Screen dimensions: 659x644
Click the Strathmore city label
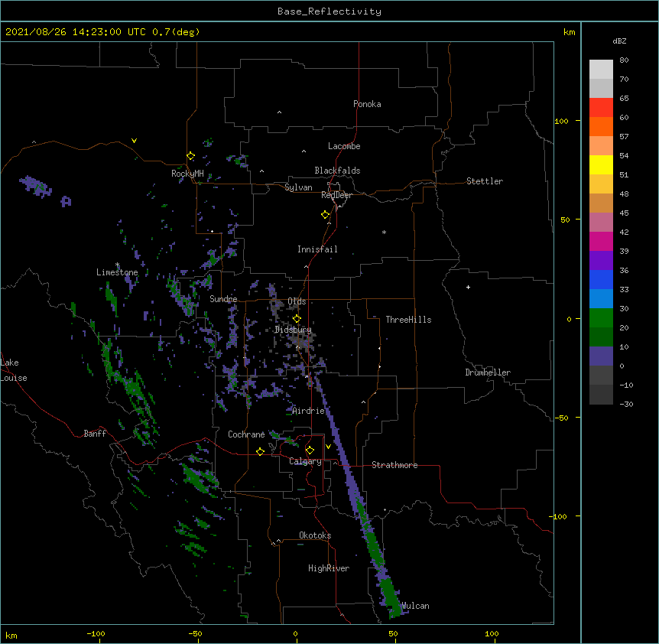click(x=394, y=465)
